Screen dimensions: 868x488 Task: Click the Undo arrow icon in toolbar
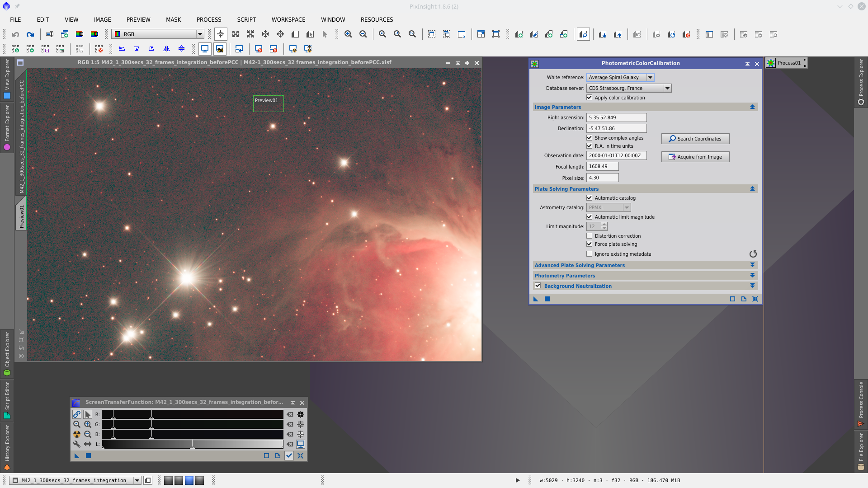pos(15,34)
